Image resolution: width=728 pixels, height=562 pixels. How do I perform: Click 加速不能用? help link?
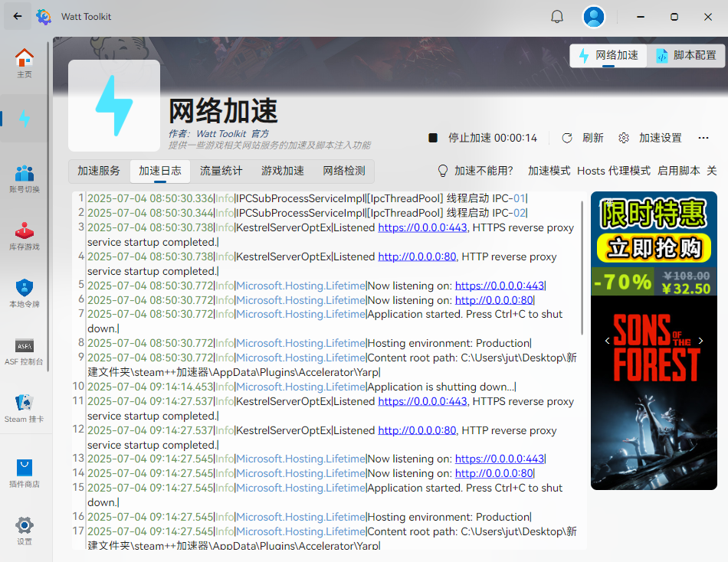coord(475,171)
